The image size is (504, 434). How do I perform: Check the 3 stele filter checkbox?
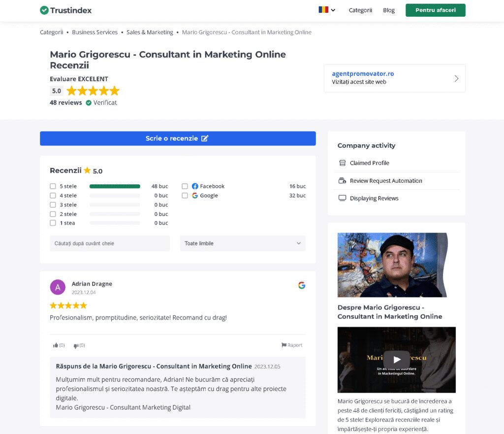[x=53, y=205]
